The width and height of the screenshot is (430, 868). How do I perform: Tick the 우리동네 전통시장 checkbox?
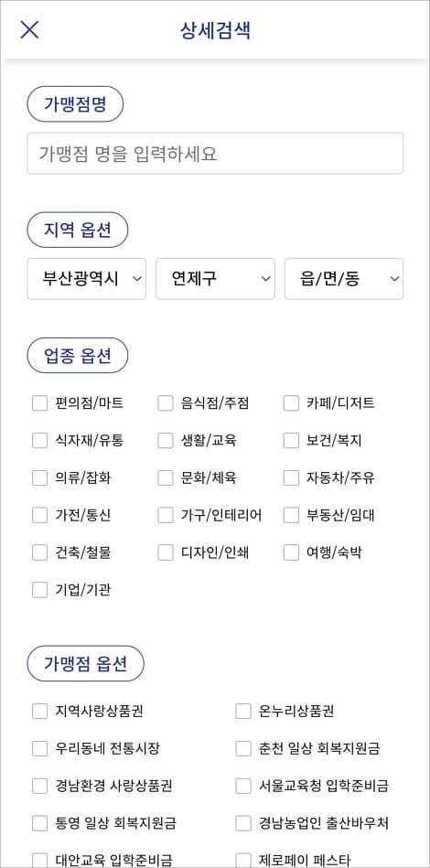tap(40, 749)
